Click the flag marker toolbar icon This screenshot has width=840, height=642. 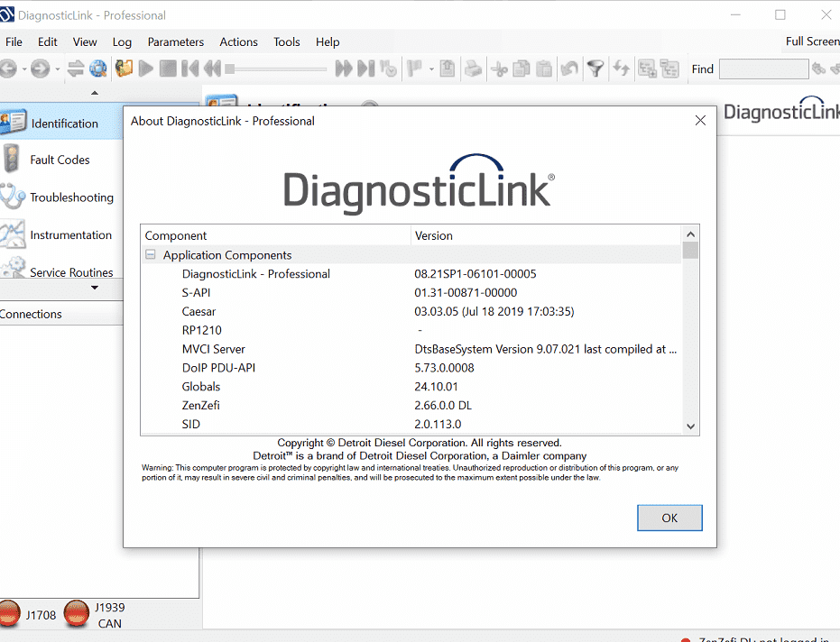[x=415, y=69]
